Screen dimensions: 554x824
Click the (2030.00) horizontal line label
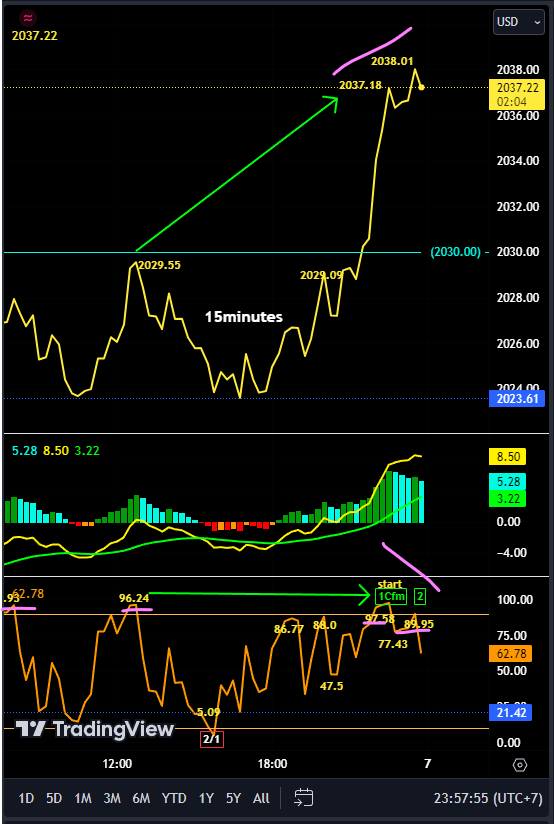tap(455, 252)
